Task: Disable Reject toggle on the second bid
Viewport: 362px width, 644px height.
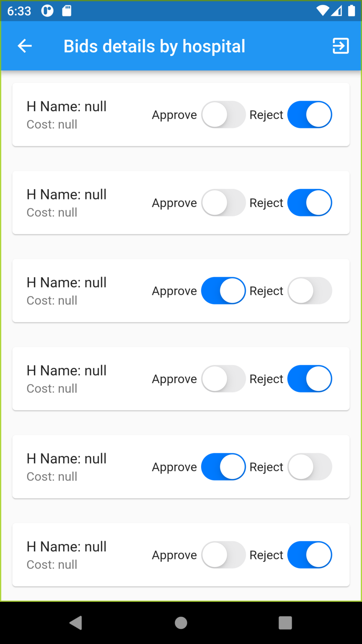Action: (x=310, y=203)
